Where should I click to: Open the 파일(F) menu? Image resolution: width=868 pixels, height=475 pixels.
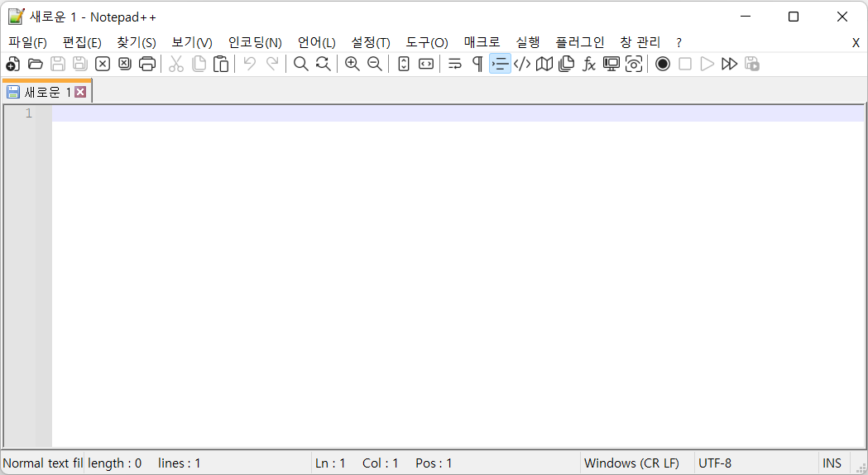27,43
